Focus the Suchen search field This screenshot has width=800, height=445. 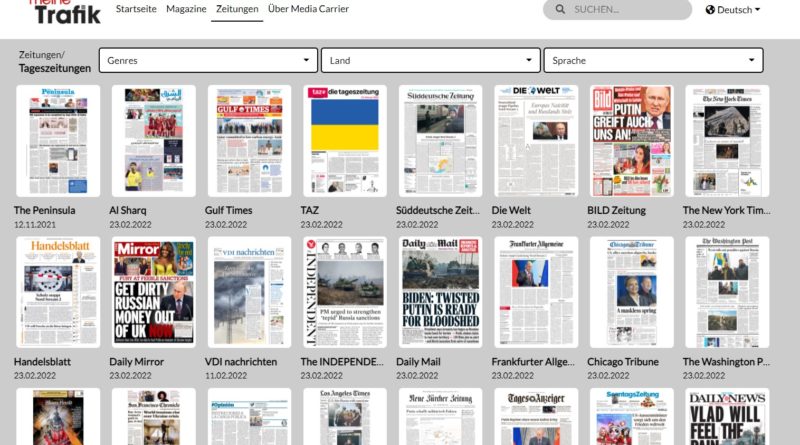click(617, 9)
